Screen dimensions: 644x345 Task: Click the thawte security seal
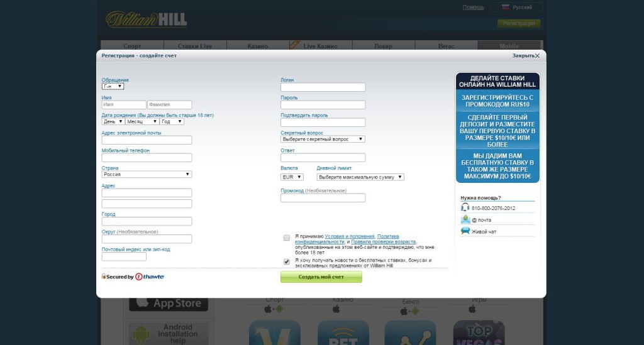point(133,277)
